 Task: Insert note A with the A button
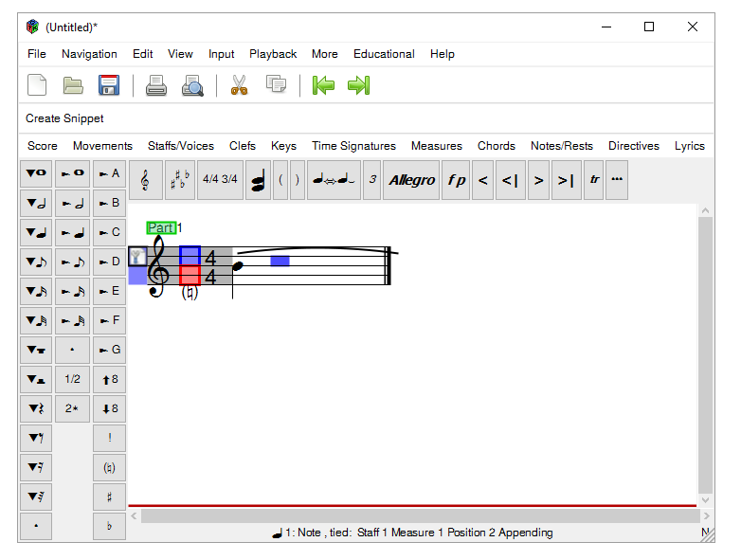coord(109,173)
